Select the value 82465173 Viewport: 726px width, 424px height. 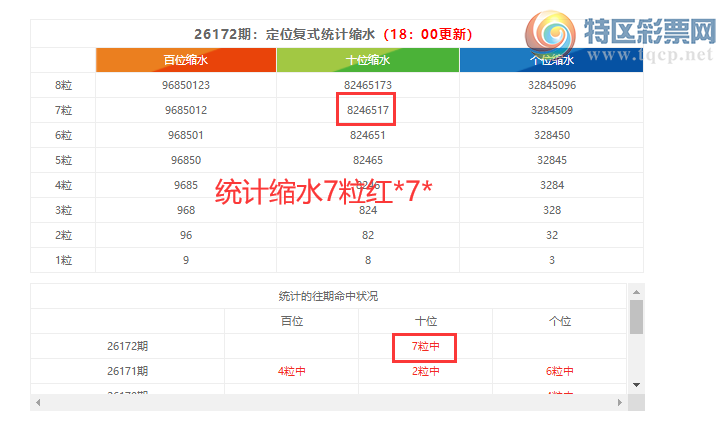368,85
